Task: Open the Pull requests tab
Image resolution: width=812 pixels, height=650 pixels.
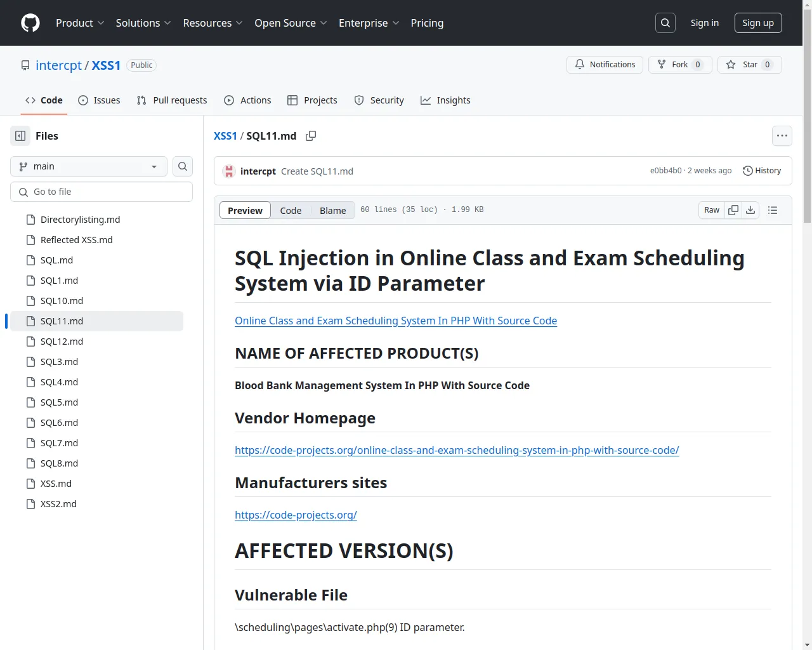Action: [172, 100]
